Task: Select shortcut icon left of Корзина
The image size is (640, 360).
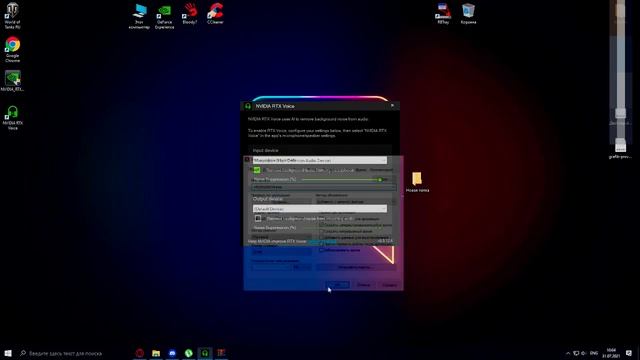Action: (443, 14)
